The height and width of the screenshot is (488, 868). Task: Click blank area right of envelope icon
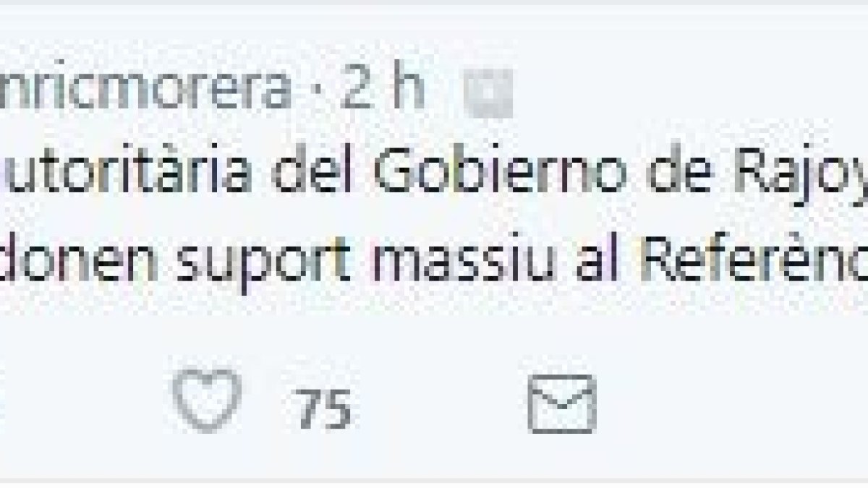(723, 403)
